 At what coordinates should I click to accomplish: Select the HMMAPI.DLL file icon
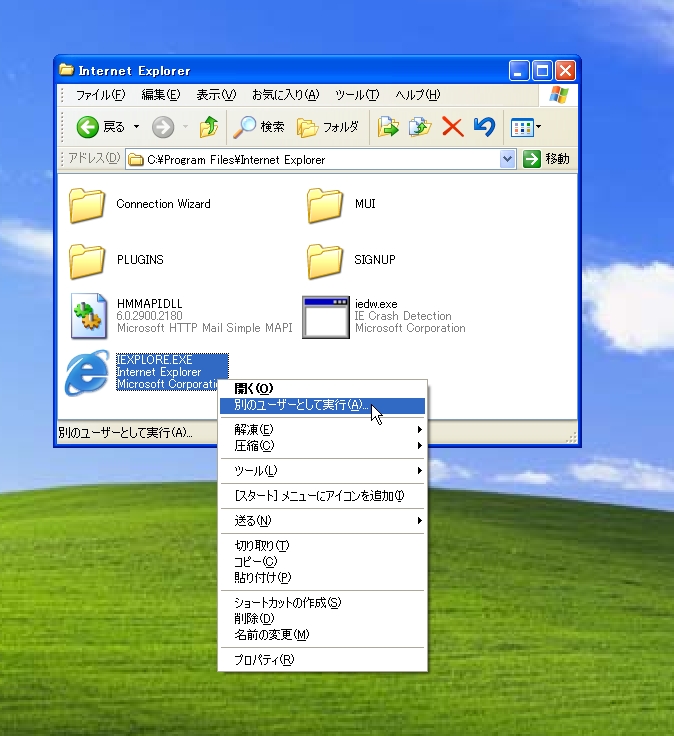pyautogui.click(x=88, y=316)
